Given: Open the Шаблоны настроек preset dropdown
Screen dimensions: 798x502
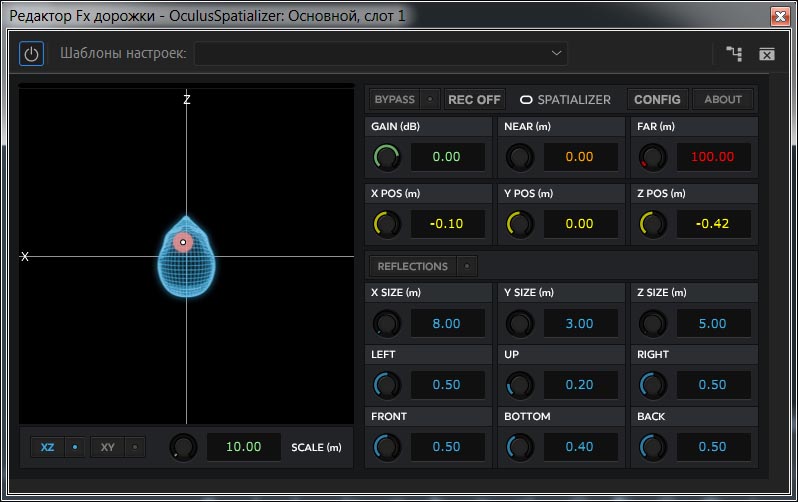Looking at the screenshot, I should coord(381,53).
